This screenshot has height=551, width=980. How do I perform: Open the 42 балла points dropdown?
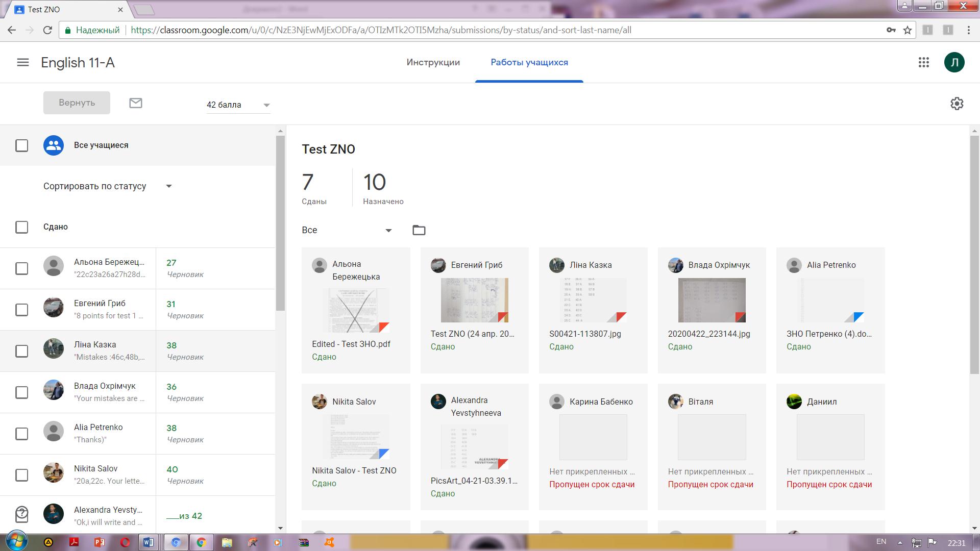(x=238, y=105)
